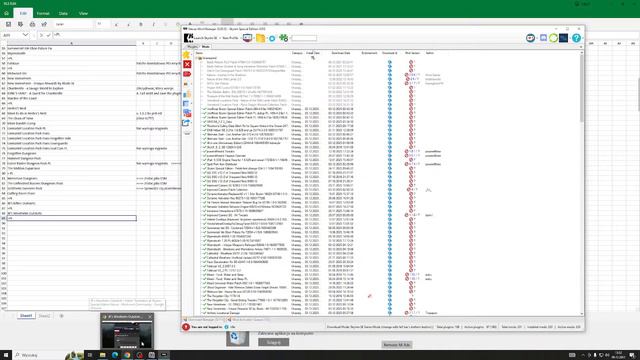The image size is (640, 360).
Task: Click the Discord icon in the mod manager
Action: [543, 38]
